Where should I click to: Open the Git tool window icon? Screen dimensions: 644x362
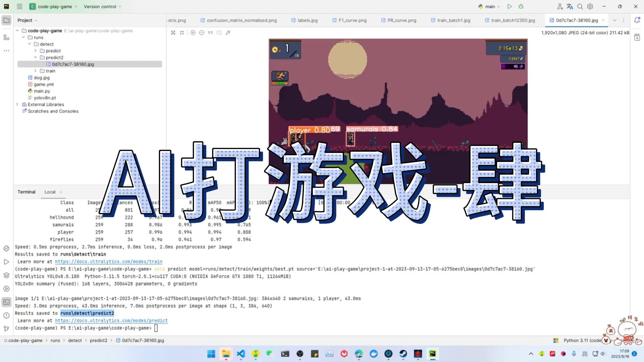click(6, 329)
